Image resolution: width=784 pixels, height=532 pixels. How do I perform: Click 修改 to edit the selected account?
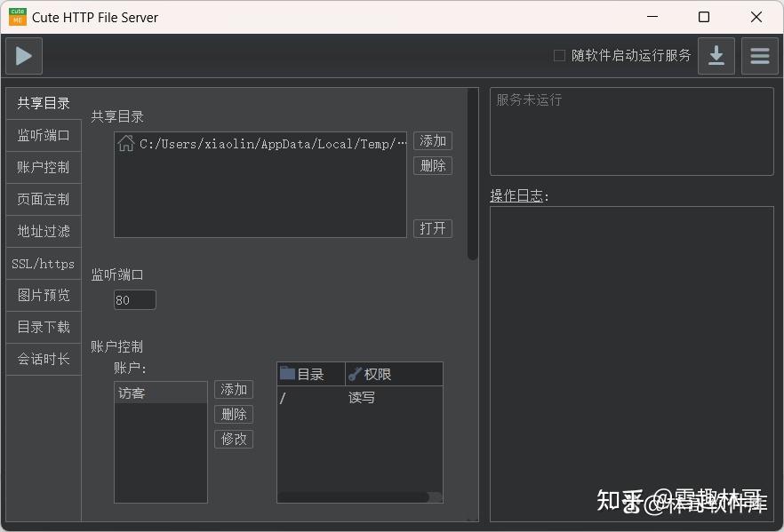(233, 439)
